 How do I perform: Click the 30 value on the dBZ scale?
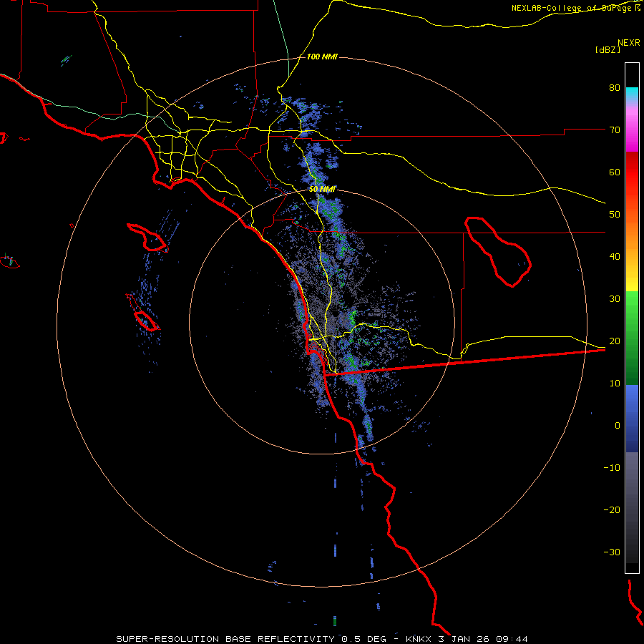615,299
